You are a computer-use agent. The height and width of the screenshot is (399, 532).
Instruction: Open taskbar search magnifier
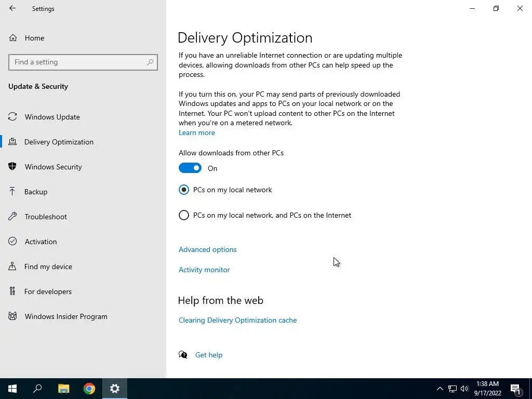pos(37,389)
